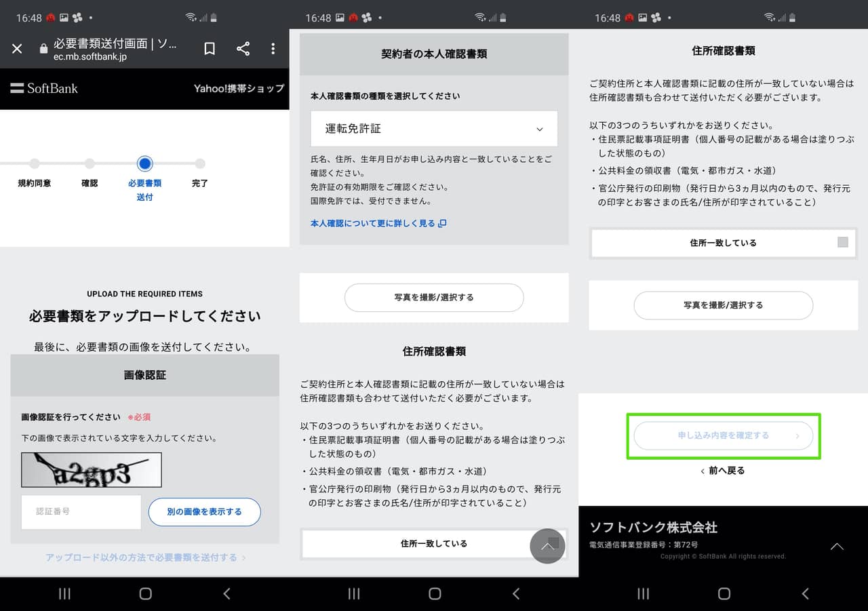This screenshot has width=868, height=611.
Task: Open the 運転免許証 document type dropdown
Action: point(434,129)
